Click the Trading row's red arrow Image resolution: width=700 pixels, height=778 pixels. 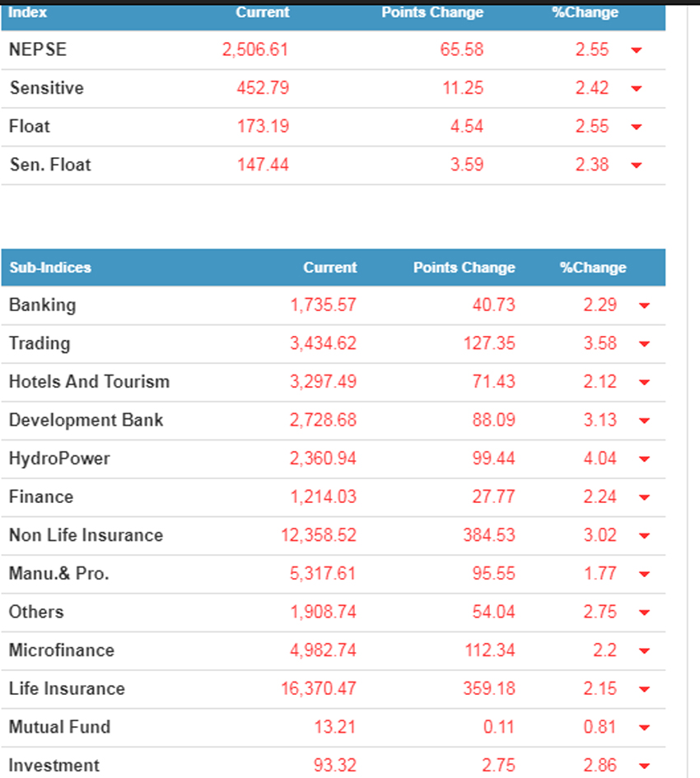point(644,344)
